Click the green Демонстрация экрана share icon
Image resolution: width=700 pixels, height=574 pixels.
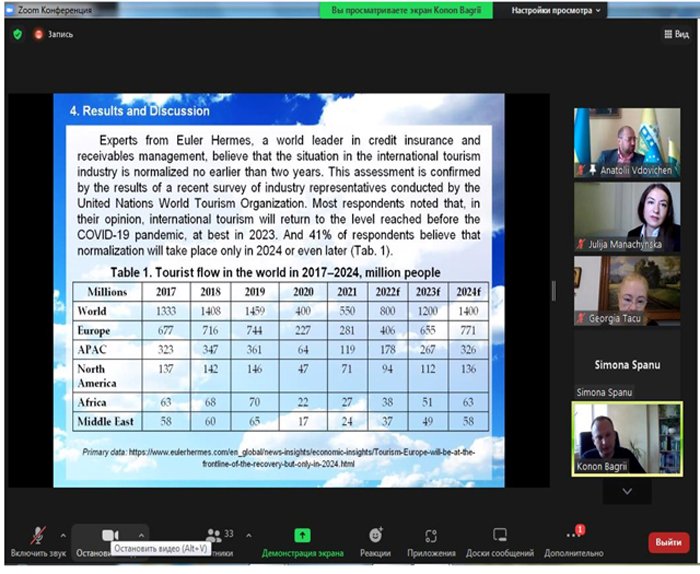(x=302, y=535)
